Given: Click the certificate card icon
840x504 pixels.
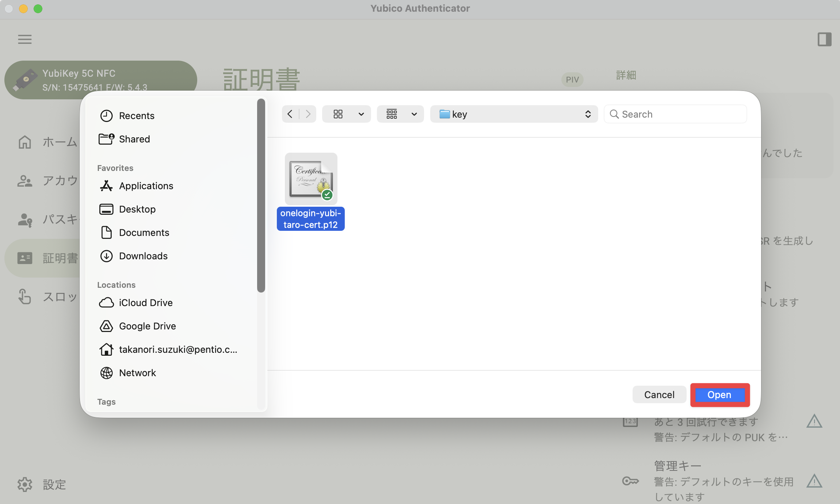Looking at the screenshot, I should click(25, 258).
